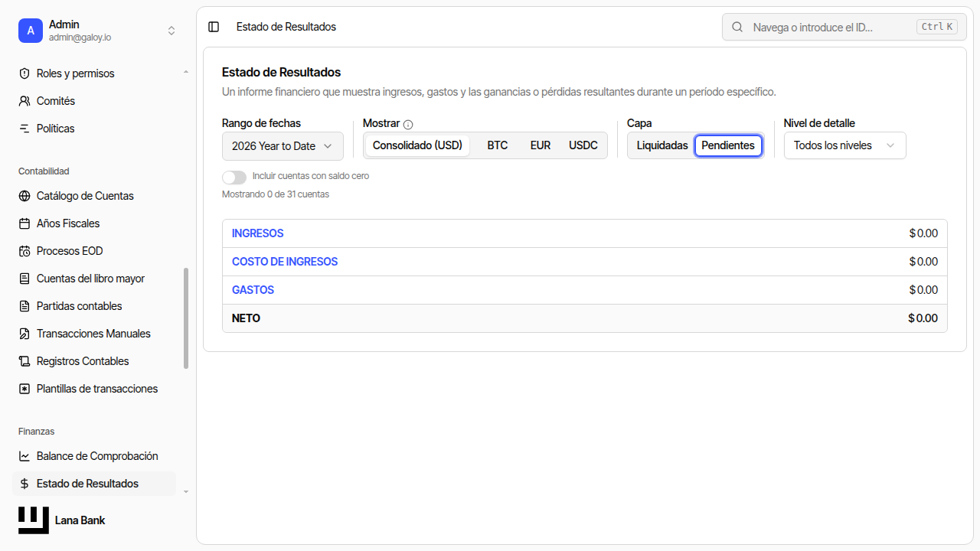This screenshot has height=551, width=980.
Task: Click the pencil-file icon for Transacciones Manuales
Action: pos(24,334)
